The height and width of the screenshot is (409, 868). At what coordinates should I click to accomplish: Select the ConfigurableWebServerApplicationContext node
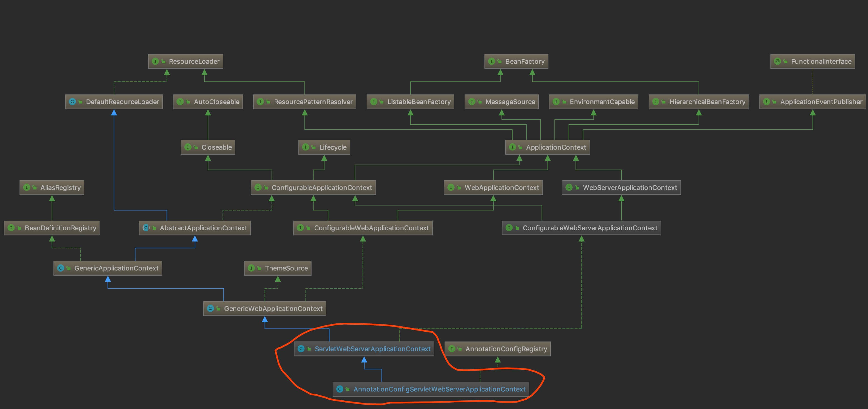[x=590, y=228]
